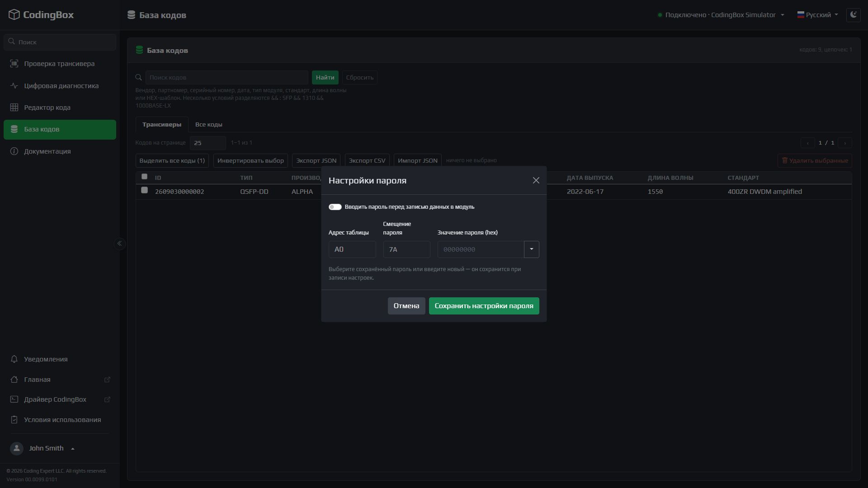Open the saved passwords dropdown arrow
Viewport: 868px width, 488px height.
[532, 249]
